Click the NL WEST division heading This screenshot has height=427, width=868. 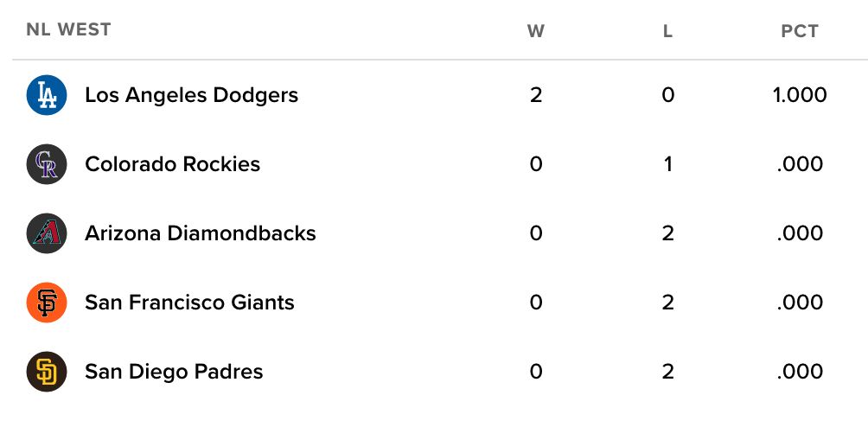pyautogui.click(x=68, y=29)
